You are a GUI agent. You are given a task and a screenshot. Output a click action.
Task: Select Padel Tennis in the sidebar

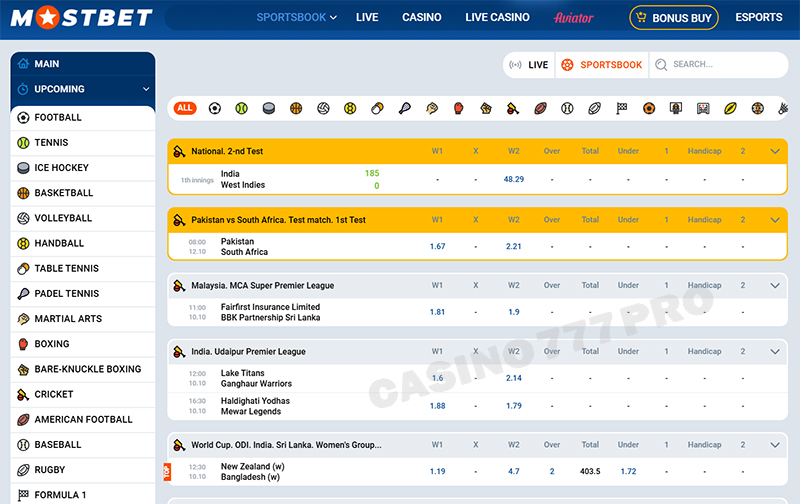[83, 294]
